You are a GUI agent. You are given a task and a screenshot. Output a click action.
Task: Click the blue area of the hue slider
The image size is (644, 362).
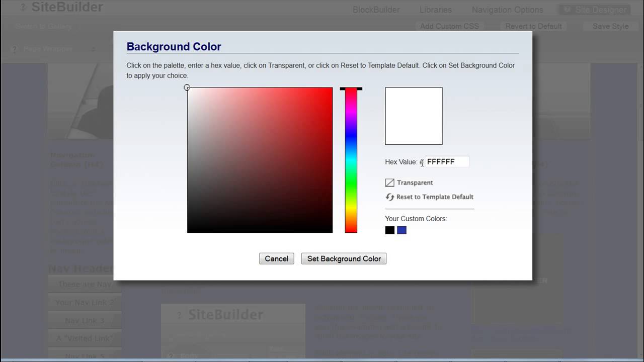pyautogui.click(x=351, y=146)
